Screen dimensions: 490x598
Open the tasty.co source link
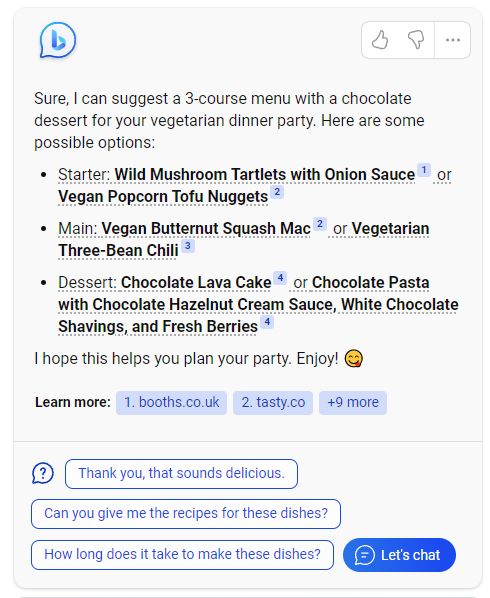273,402
